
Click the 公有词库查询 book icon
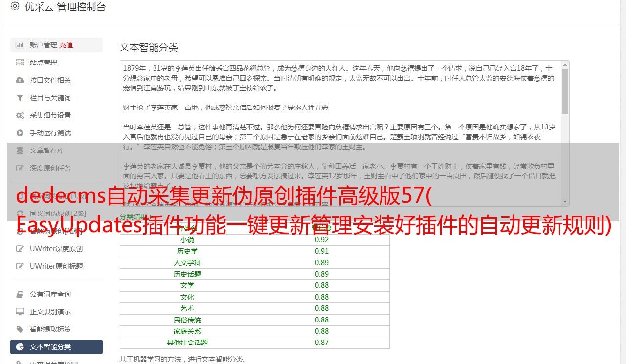pos(20,294)
